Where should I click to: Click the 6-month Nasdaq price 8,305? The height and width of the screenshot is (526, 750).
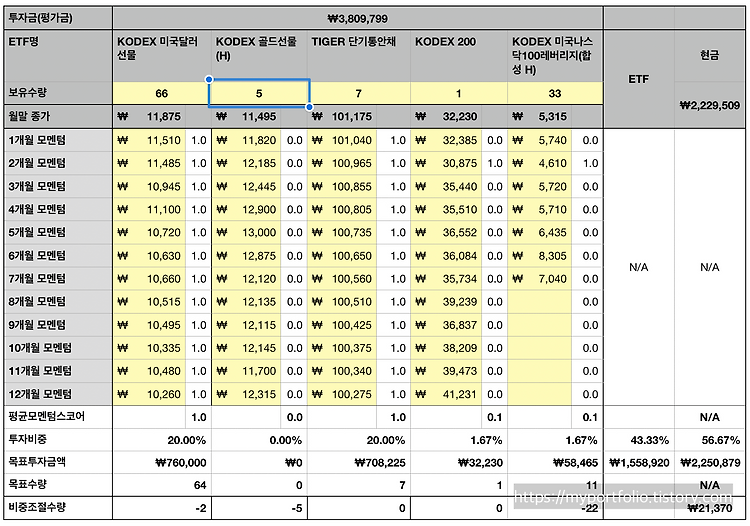(x=540, y=255)
